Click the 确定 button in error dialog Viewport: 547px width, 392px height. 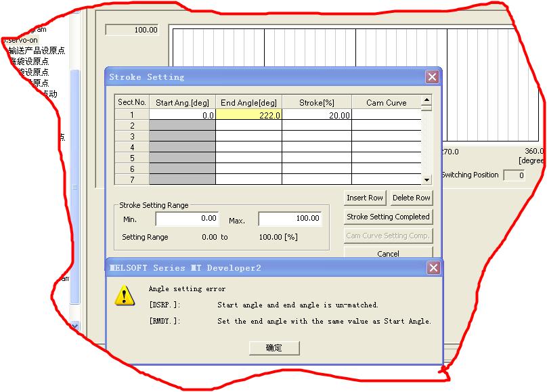[x=273, y=348]
